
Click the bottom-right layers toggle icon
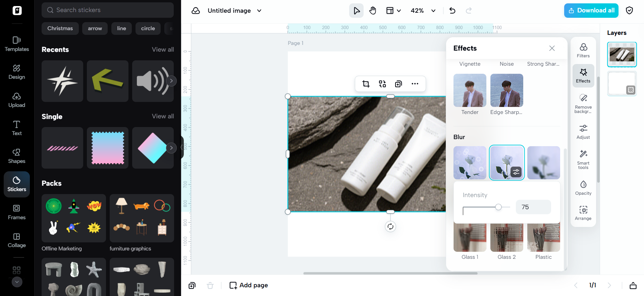click(633, 286)
